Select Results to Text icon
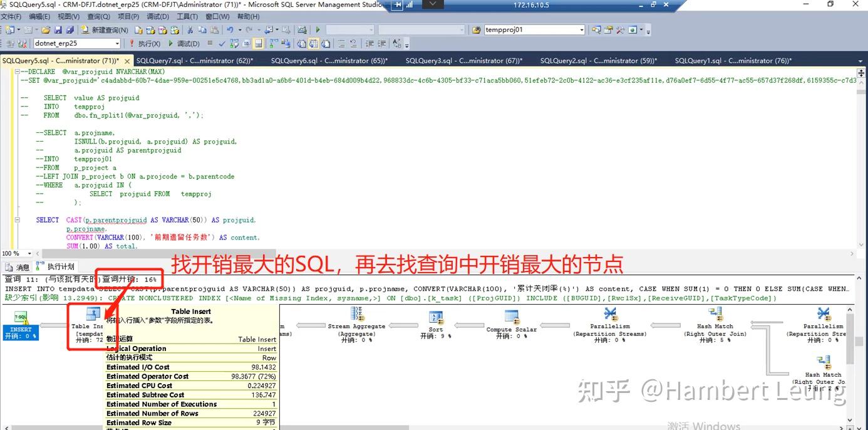The width and height of the screenshot is (868, 430). (301, 43)
